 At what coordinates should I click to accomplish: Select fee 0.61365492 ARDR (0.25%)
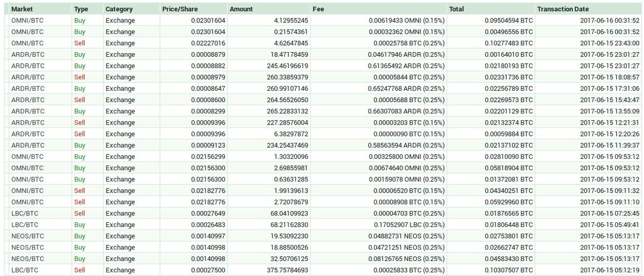[406, 66]
